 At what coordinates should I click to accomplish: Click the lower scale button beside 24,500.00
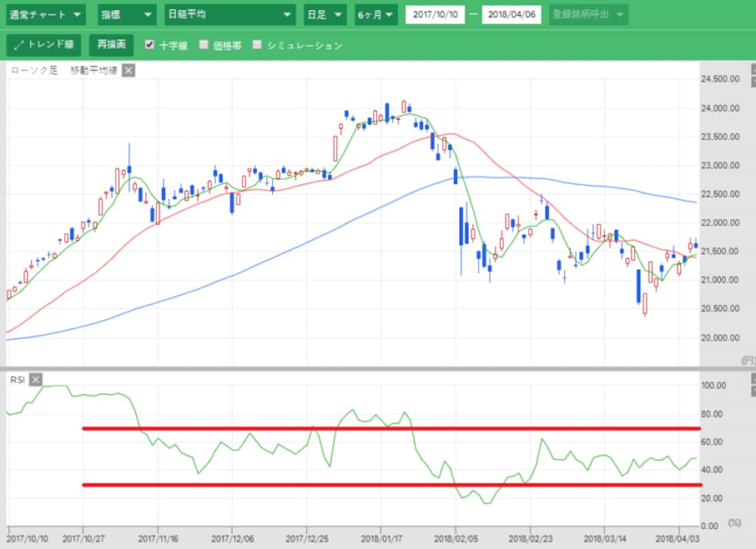tap(753, 81)
